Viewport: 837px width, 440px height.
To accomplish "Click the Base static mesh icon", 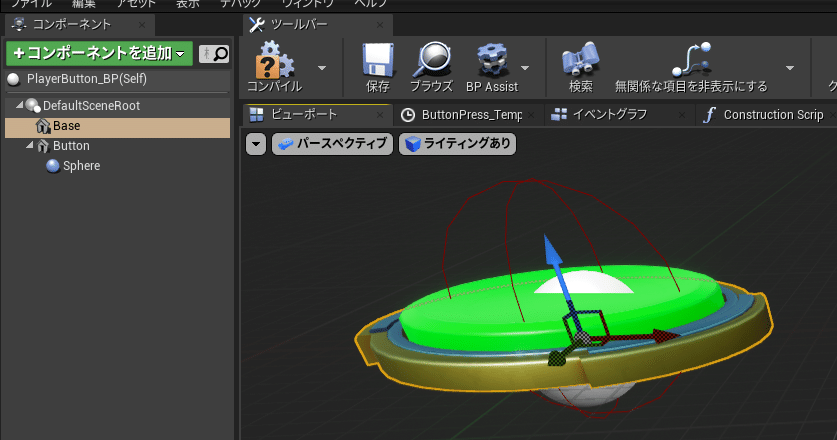I will (43, 126).
